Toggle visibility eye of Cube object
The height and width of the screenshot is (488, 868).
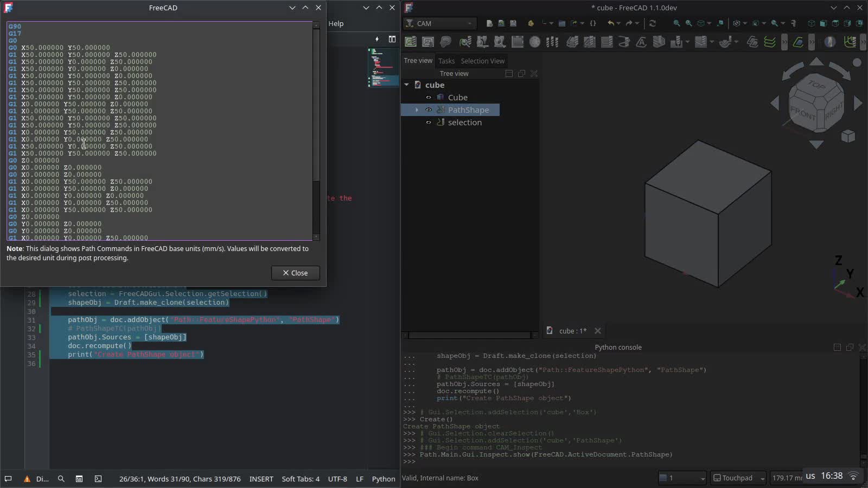coord(429,98)
